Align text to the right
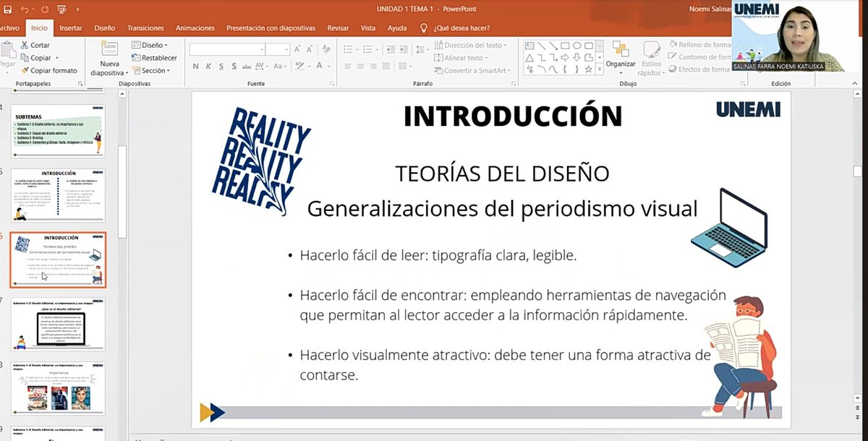This screenshot has height=441, width=868. (375, 67)
